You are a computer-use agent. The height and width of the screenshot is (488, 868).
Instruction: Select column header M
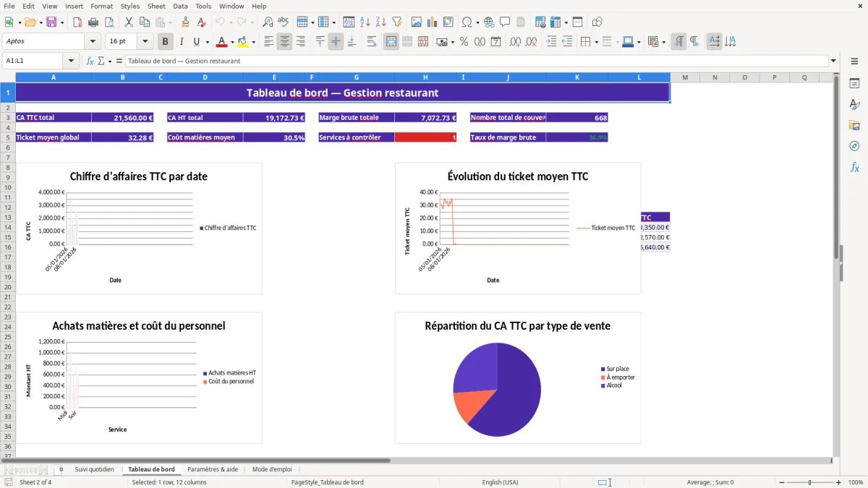(685, 77)
